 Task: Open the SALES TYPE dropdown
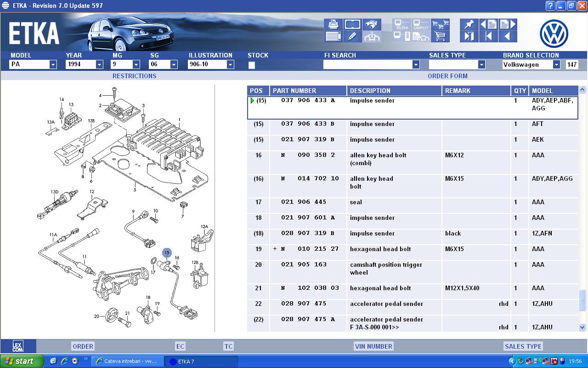(x=481, y=65)
